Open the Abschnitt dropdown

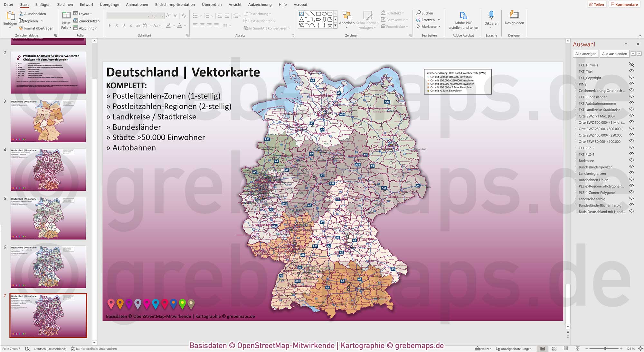(x=85, y=28)
